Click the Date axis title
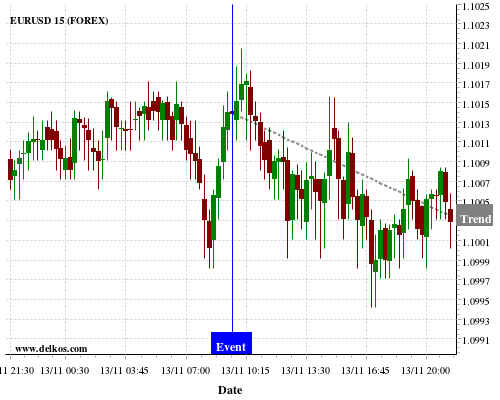The height and width of the screenshot is (400, 500). coord(230,390)
